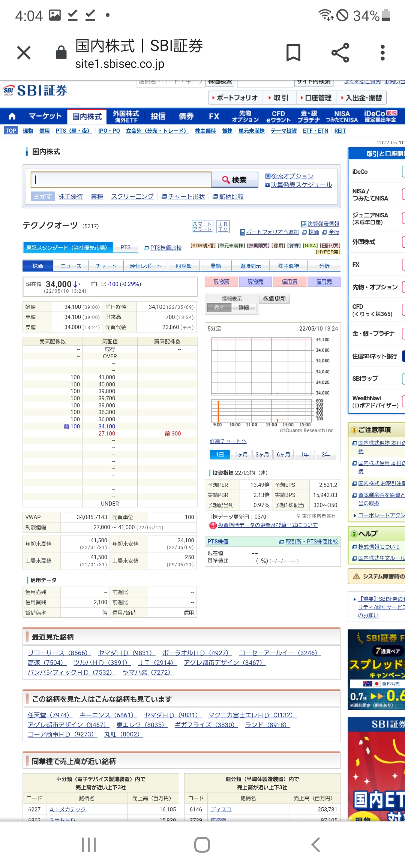Open スマートアラート icon
The width and height of the screenshot is (405, 868).
[202, 227]
